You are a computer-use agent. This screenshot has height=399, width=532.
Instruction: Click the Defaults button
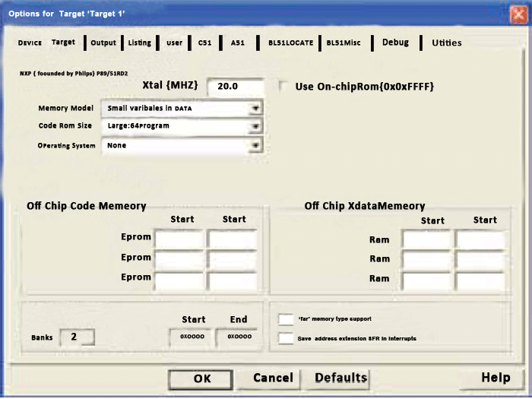tap(340, 378)
